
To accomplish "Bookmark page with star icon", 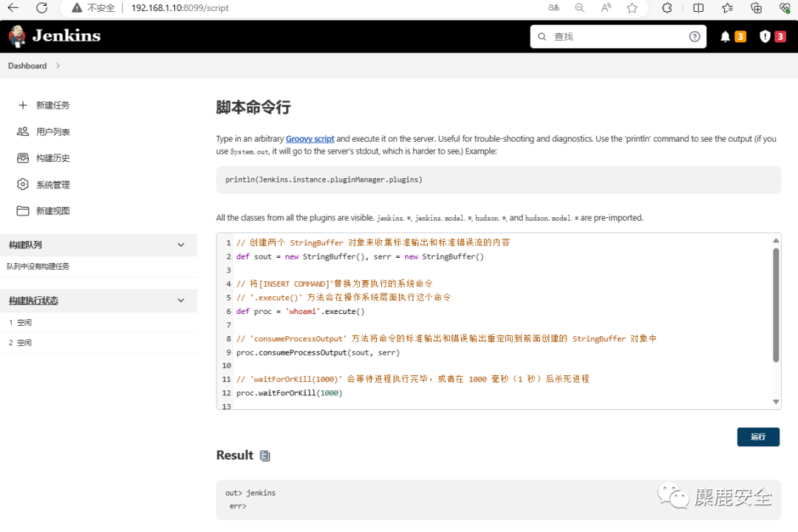I will (632, 7).
